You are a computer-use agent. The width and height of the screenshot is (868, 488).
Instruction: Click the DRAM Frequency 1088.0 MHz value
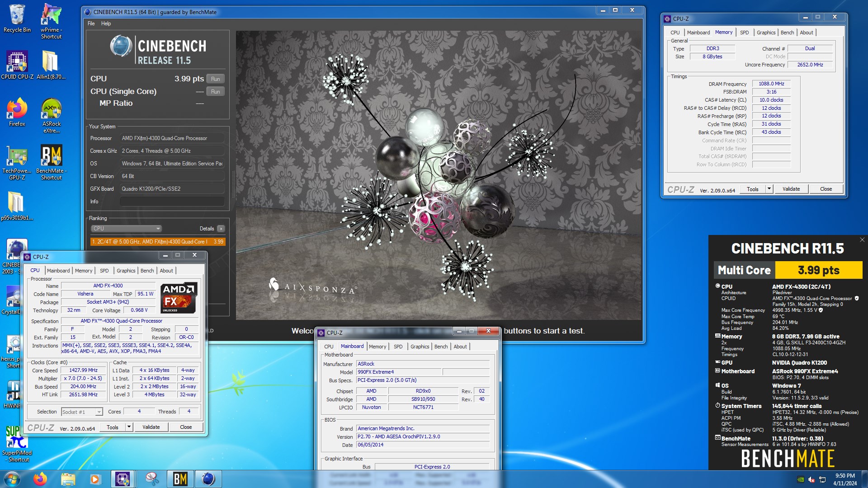(x=771, y=84)
